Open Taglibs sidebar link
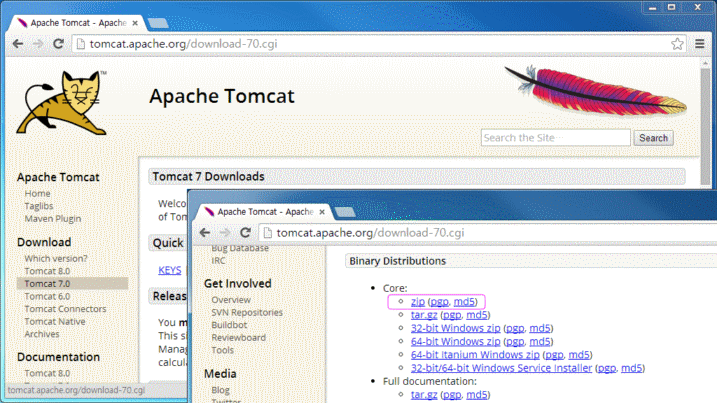717x403 pixels. (39, 206)
